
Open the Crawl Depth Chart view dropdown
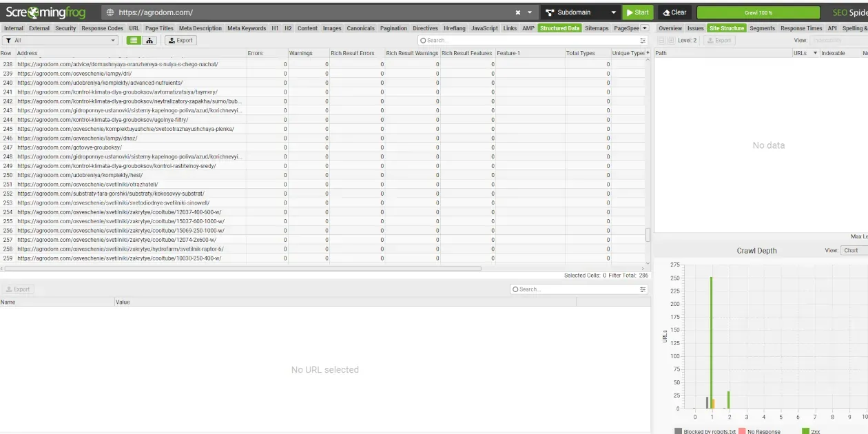pos(854,250)
